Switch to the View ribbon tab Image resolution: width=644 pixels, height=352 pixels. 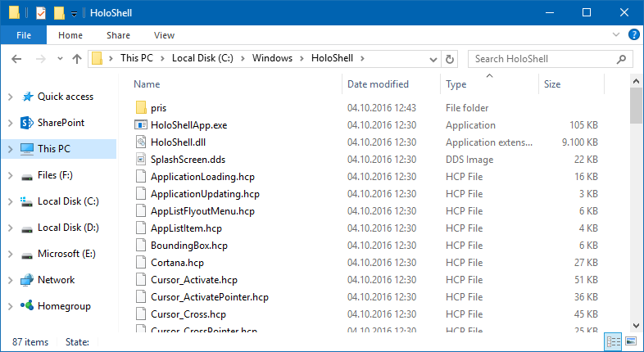point(165,35)
